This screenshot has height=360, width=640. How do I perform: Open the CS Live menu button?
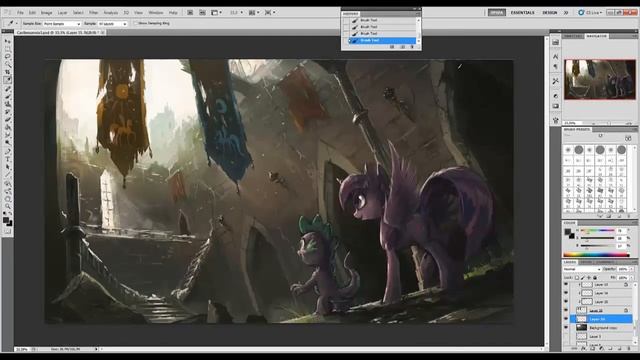[590, 13]
